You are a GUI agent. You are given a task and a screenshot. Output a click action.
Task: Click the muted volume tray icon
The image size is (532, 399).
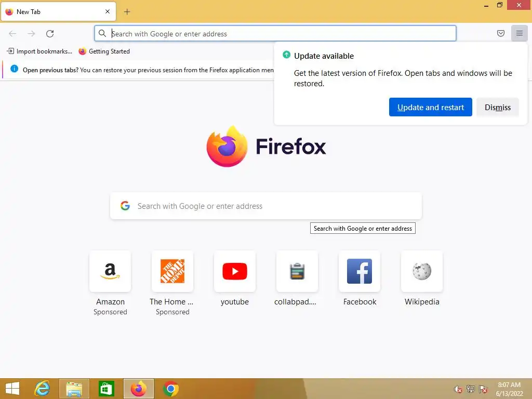458,389
